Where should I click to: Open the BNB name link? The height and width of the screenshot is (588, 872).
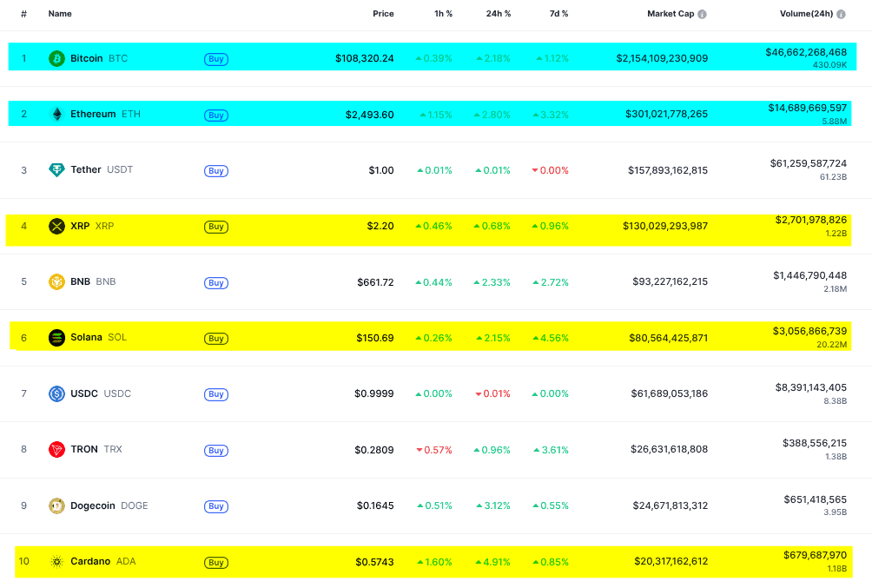pos(81,282)
